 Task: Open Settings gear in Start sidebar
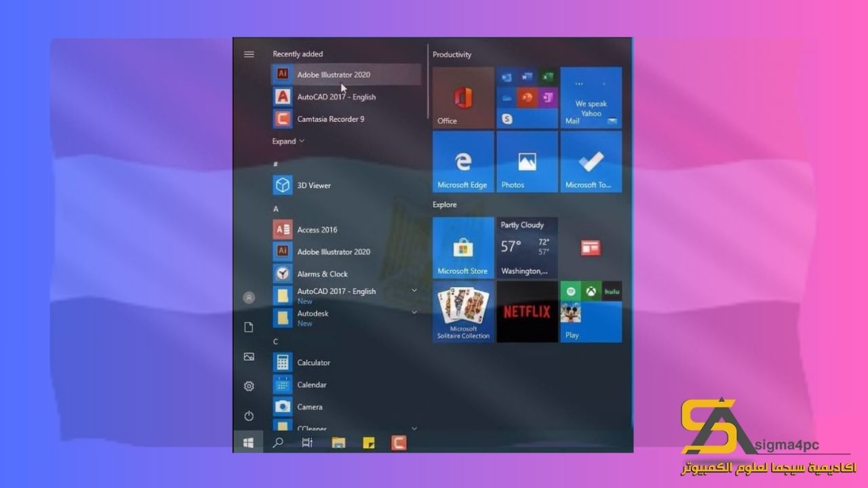249,386
